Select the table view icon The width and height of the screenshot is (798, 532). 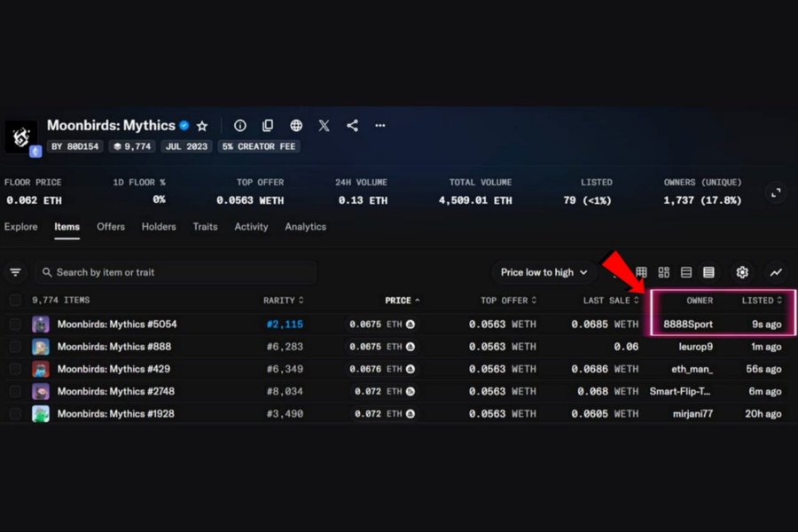point(708,272)
